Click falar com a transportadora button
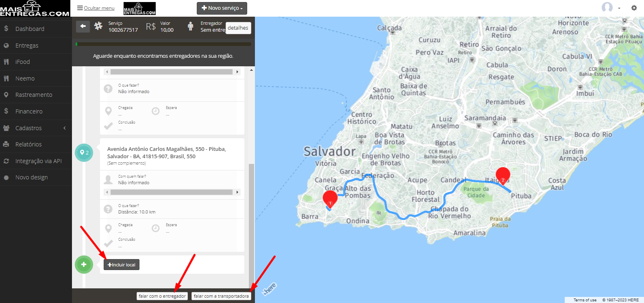Screen dimensions: 644x303 [221, 296]
